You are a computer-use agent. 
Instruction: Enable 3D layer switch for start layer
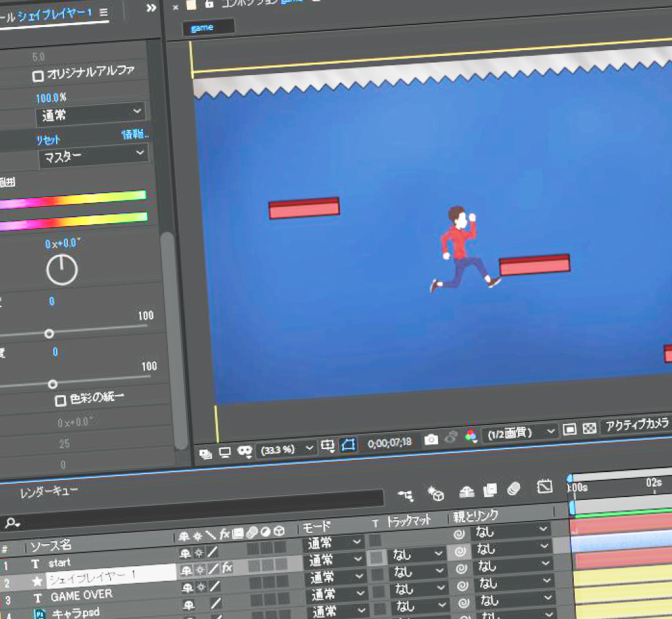(280, 547)
